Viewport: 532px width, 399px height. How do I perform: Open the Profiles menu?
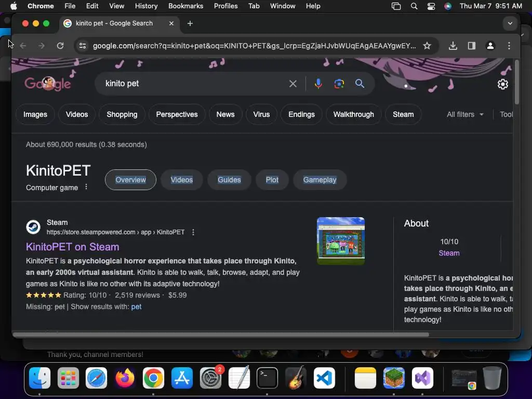(225, 6)
